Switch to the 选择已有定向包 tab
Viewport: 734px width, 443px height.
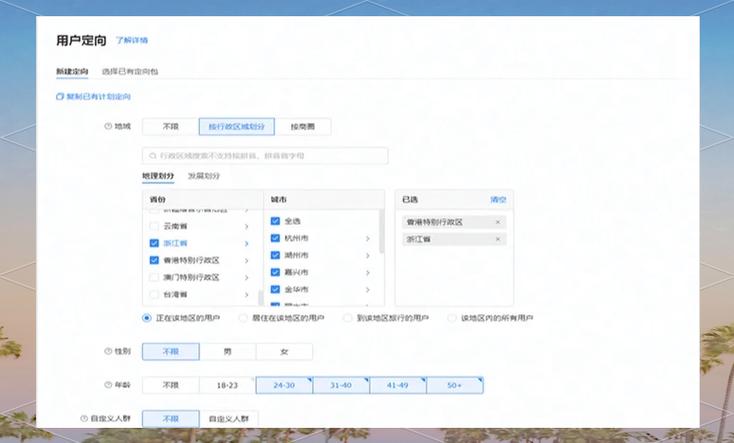130,72
